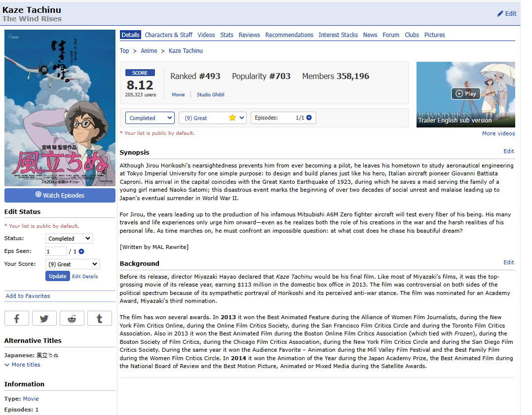This screenshot has width=532, height=415.
Task: Share on Reddit icon button
Action: tap(72, 318)
